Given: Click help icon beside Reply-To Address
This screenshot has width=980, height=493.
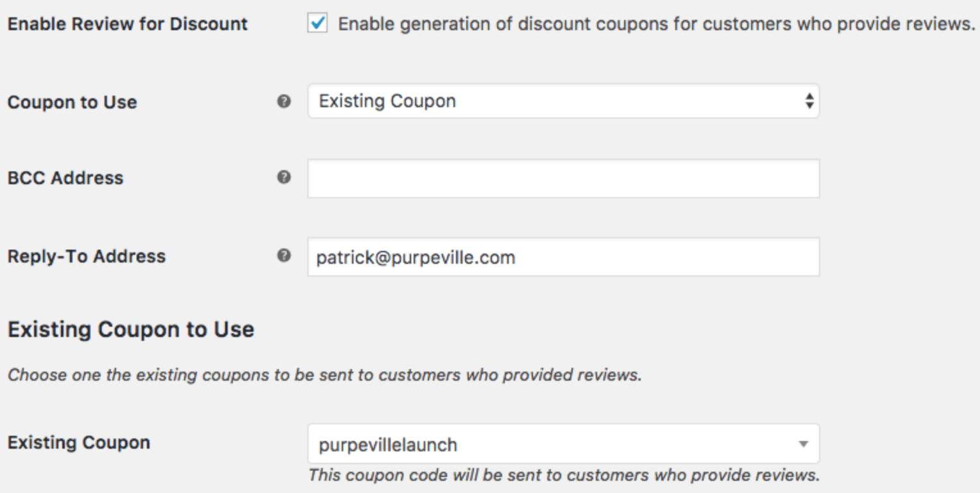Looking at the screenshot, I should [283, 255].
